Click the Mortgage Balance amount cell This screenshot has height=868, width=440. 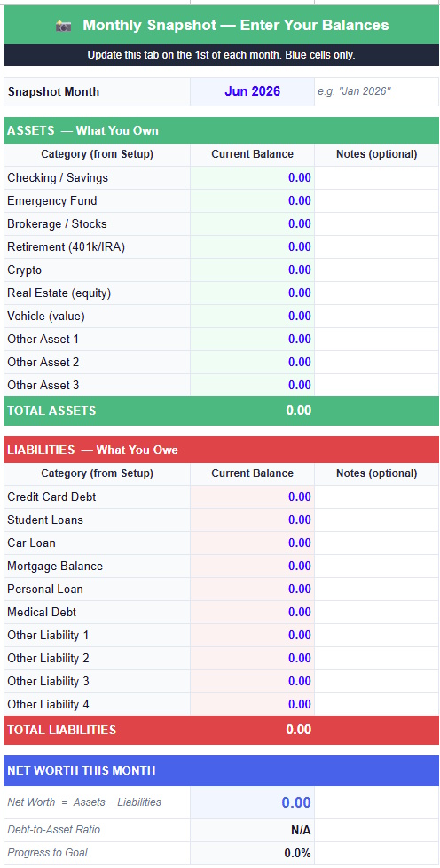point(252,567)
